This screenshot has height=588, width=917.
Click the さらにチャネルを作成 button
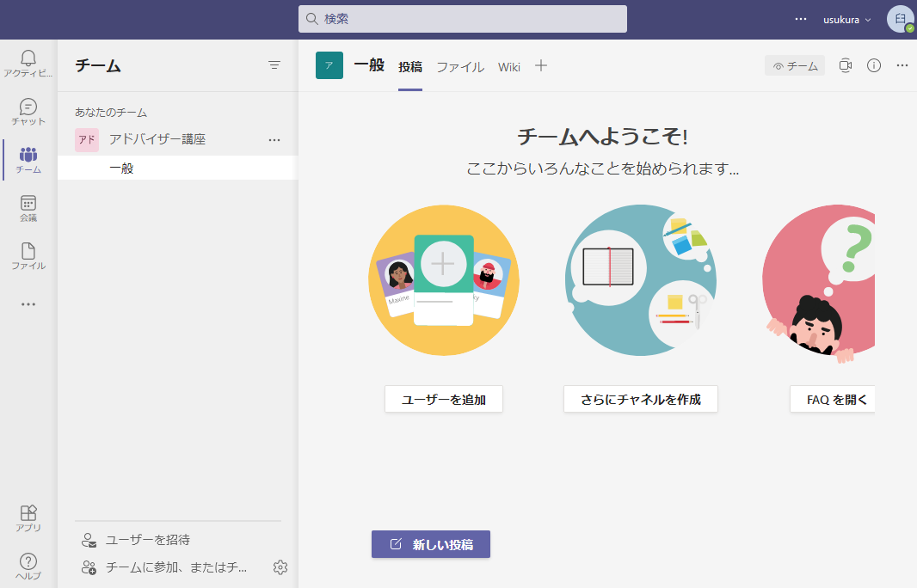pos(641,400)
